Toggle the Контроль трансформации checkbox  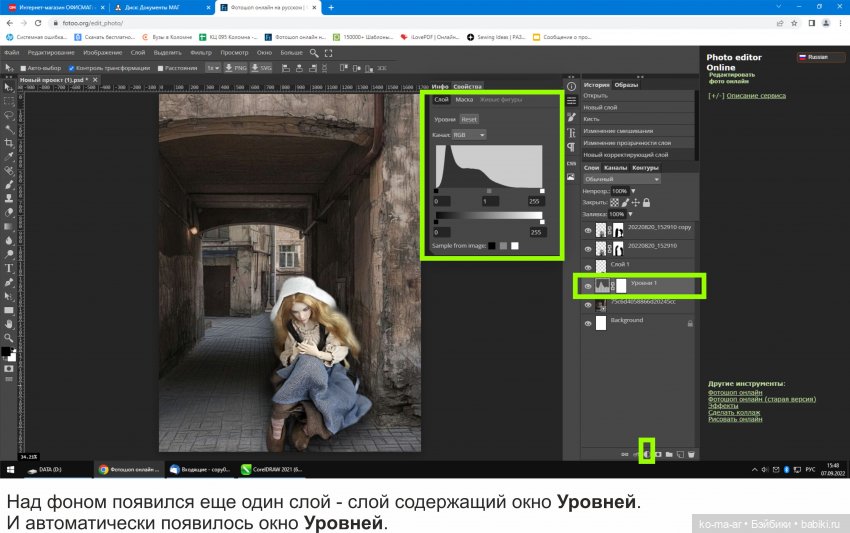coord(72,68)
